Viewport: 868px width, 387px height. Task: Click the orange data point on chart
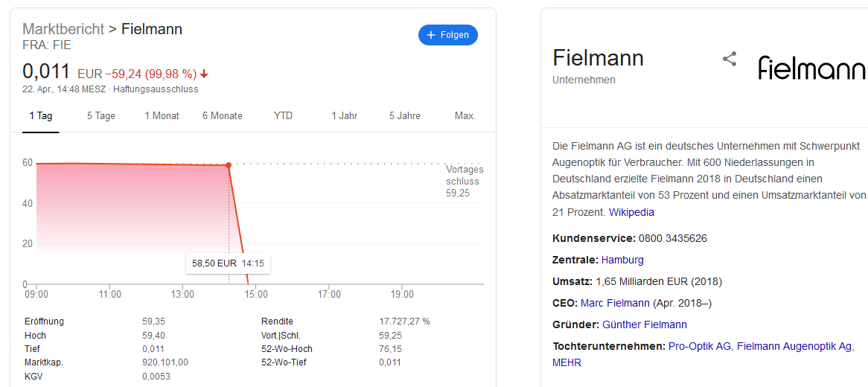point(229,165)
